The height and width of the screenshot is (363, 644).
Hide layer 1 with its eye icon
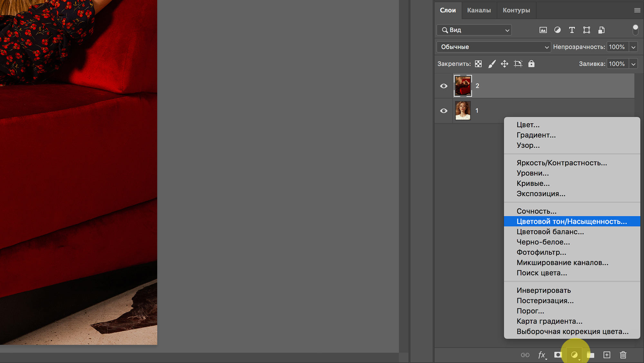tap(444, 111)
